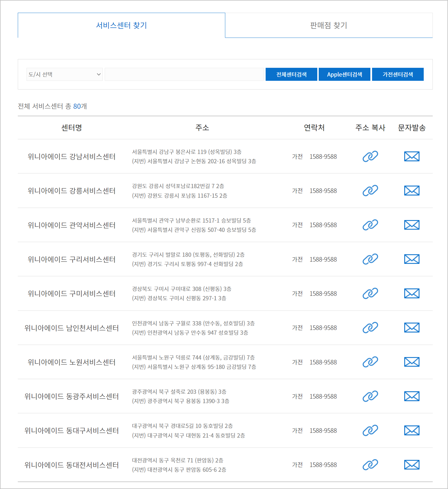Click the Apple센터검색 button
This screenshot has width=448, height=489.
(344, 74)
